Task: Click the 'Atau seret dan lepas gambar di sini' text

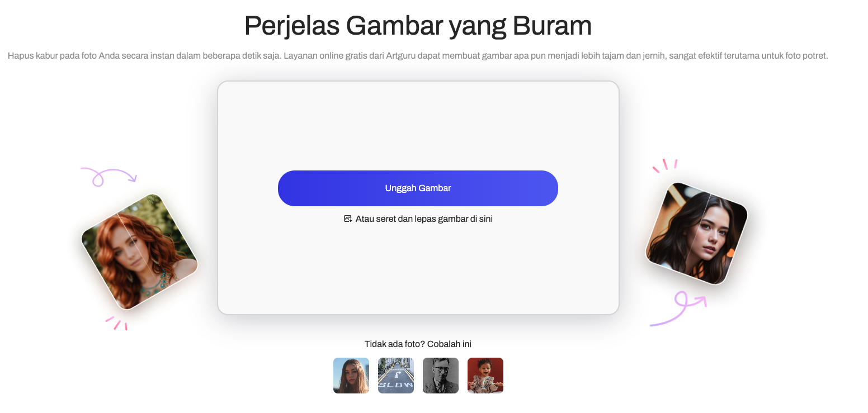Action: [x=424, y=219]
